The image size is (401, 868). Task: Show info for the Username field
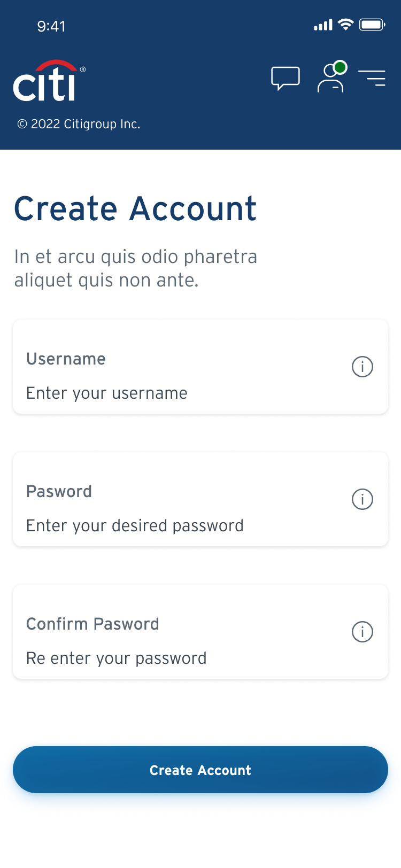(363, 367)
